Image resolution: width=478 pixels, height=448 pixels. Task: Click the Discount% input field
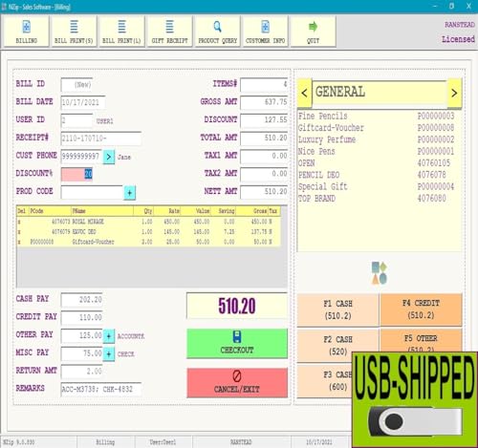click(x=76, y=174)
